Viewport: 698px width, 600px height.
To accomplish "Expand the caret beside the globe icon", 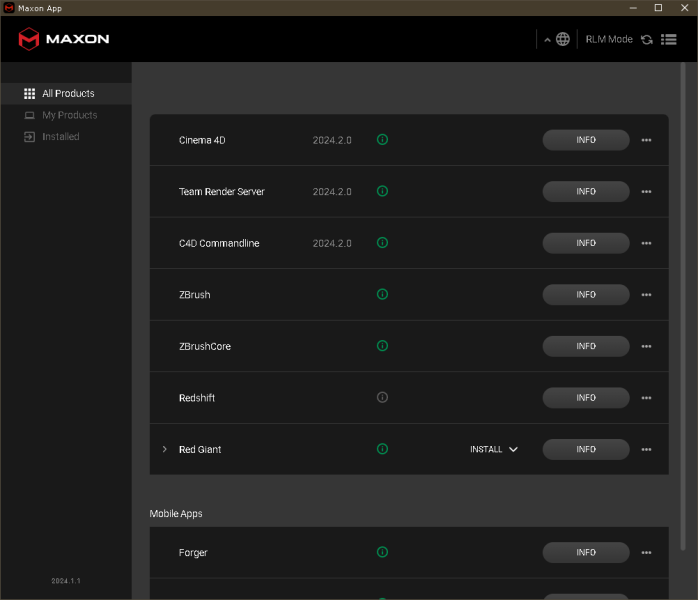I will [x=547, y=40].
